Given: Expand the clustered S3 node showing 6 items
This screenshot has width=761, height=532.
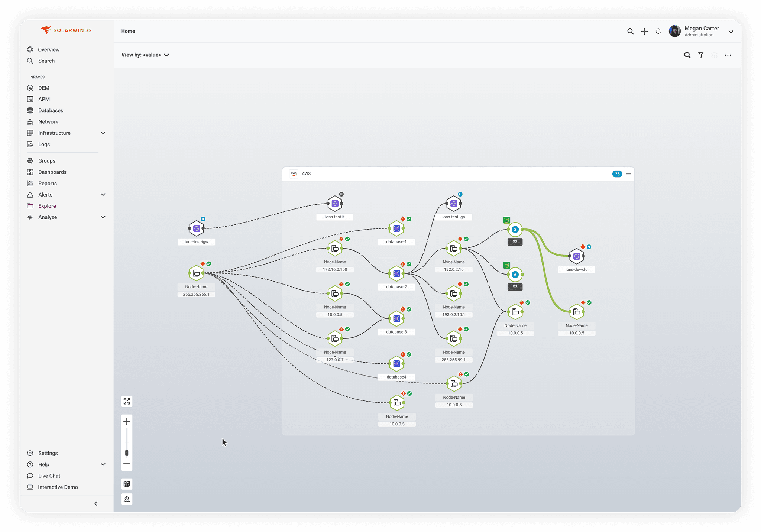Looking at the screenshot, I should [x=515, y=275].
